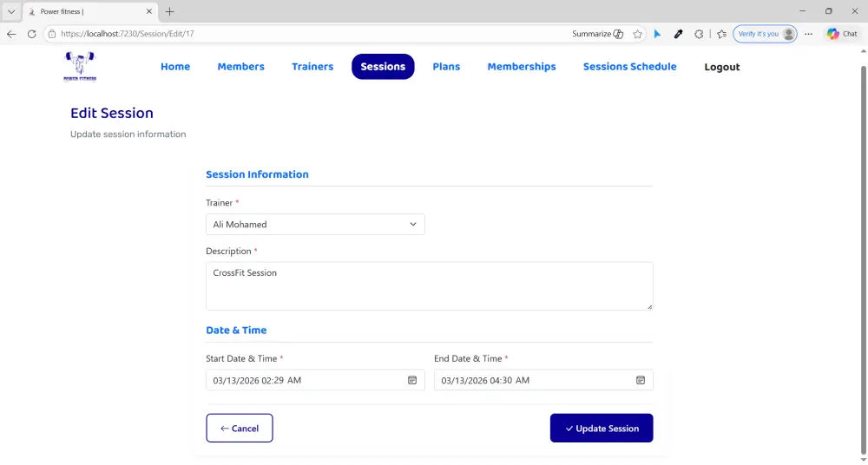Go back using browser back arrow

click(11, 34)
